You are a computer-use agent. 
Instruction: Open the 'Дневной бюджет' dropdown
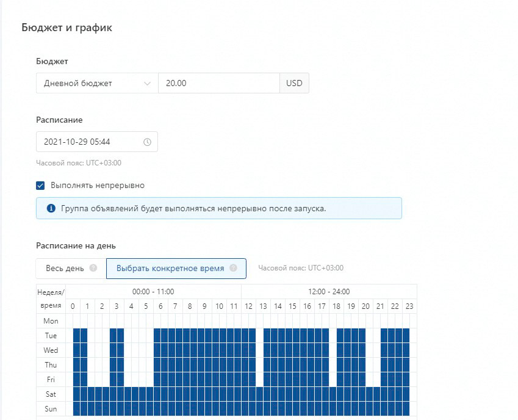point(96,84)
